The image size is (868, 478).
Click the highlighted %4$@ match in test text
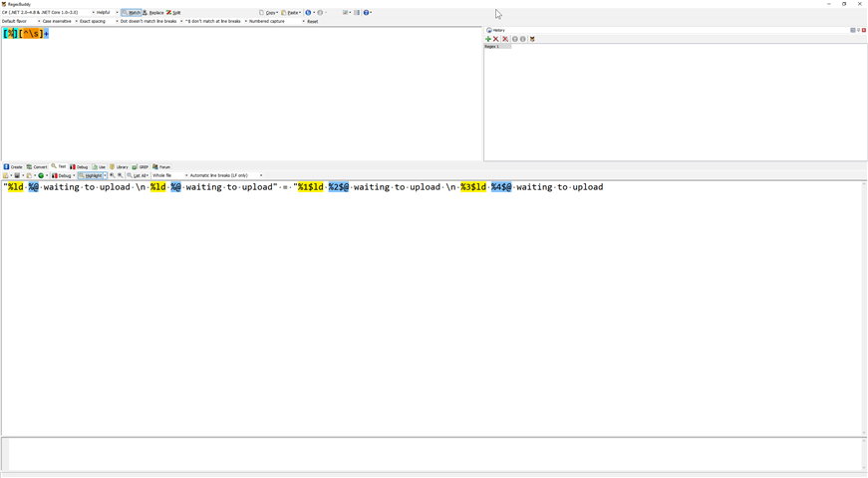[501, 187]
